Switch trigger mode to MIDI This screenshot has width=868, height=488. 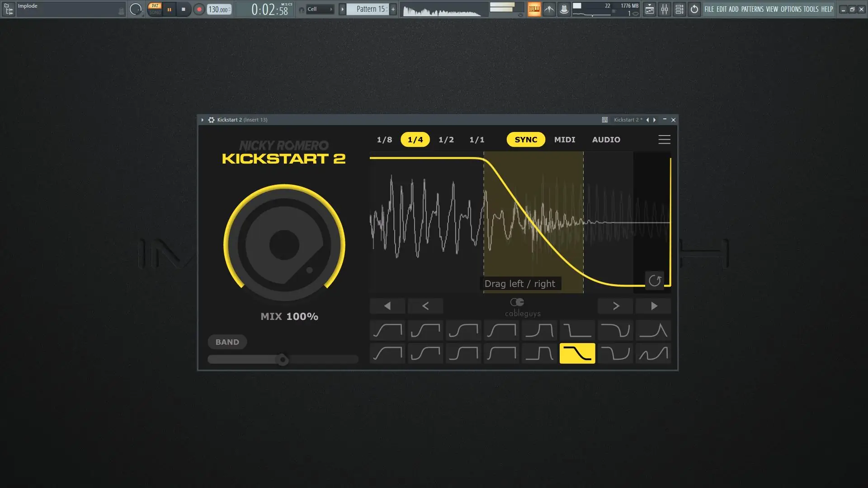pos(565,140)
